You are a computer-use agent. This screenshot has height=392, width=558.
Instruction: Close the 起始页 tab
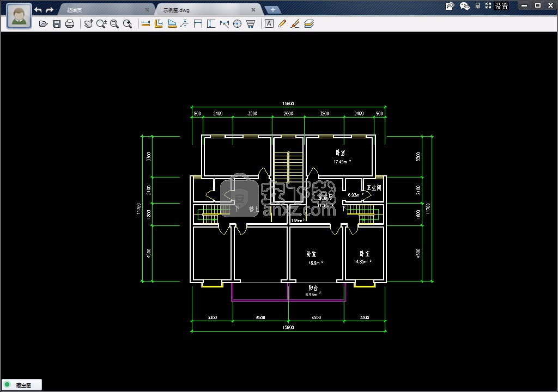click(147, 10)
